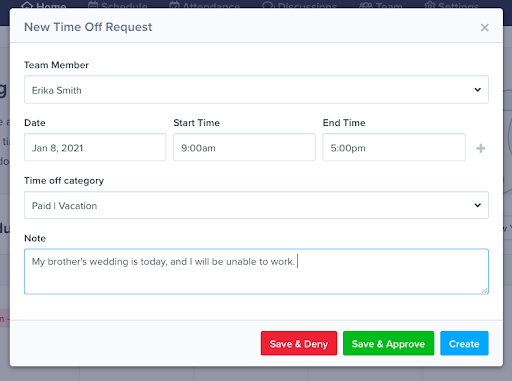Click the Team people icon
This screenshot has width=512, height=381.
pyautogui.click(x=366, y=5)
